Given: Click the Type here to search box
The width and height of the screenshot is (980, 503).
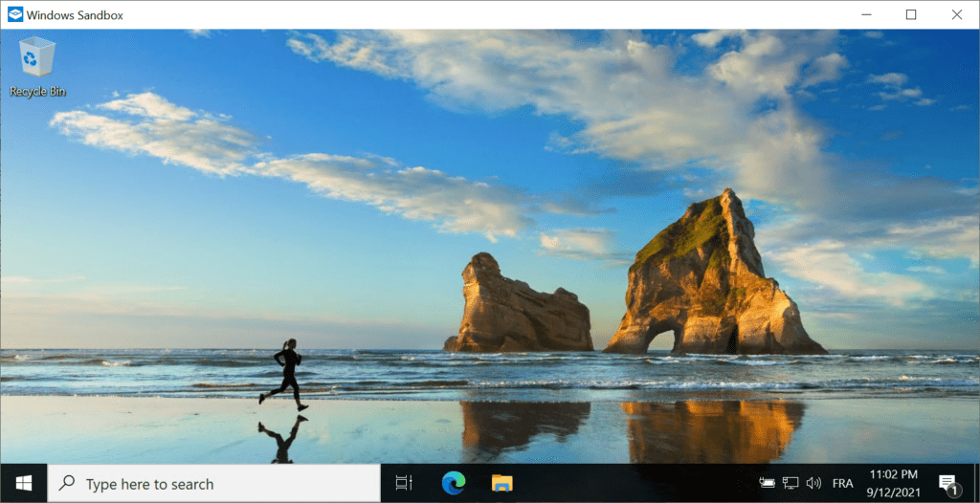Looking at the screenshot, I should pyautogui.click(x=213, y=483).
